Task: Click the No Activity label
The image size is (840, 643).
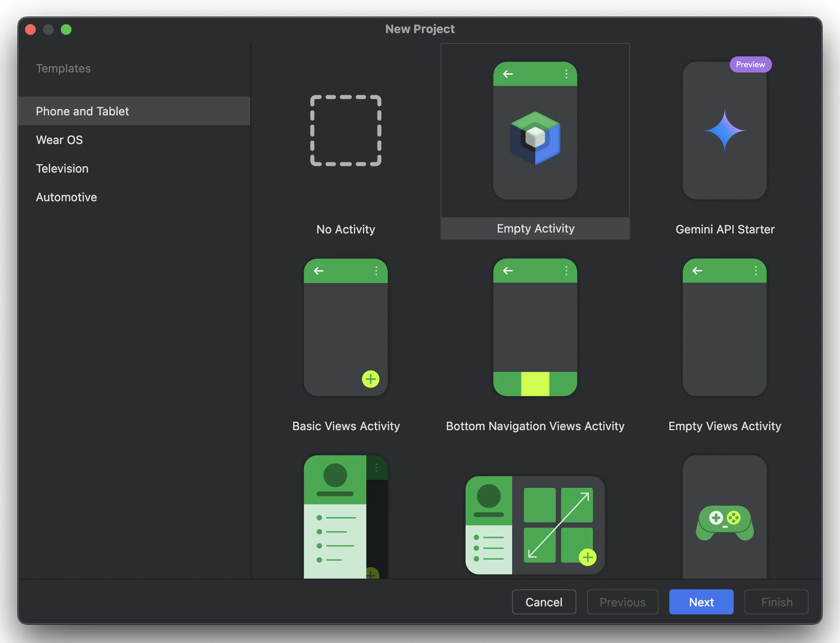Action: click(346, 229)
